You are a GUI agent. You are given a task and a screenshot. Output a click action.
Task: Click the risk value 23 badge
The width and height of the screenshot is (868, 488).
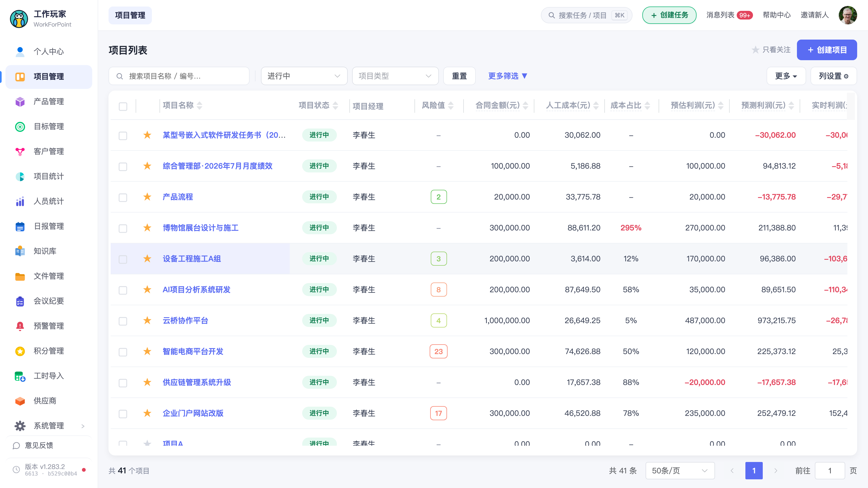pos(438,351)
